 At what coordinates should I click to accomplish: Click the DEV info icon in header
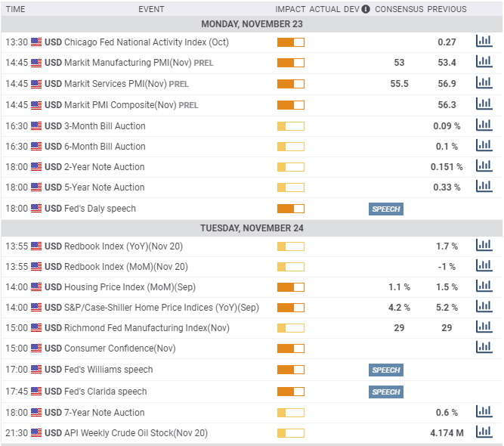pyautogui.click(x=366, y=9)
